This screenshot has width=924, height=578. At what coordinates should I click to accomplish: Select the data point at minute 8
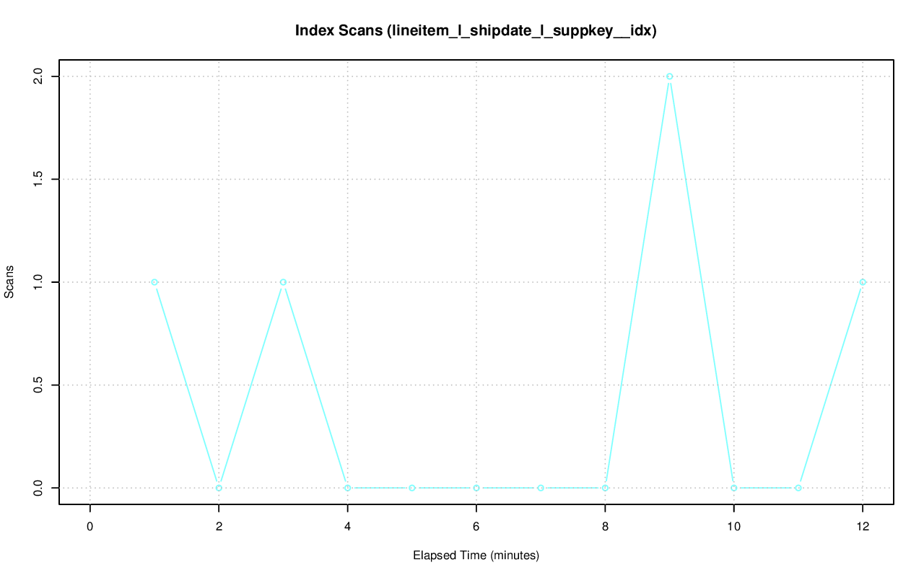pos(605,488)
